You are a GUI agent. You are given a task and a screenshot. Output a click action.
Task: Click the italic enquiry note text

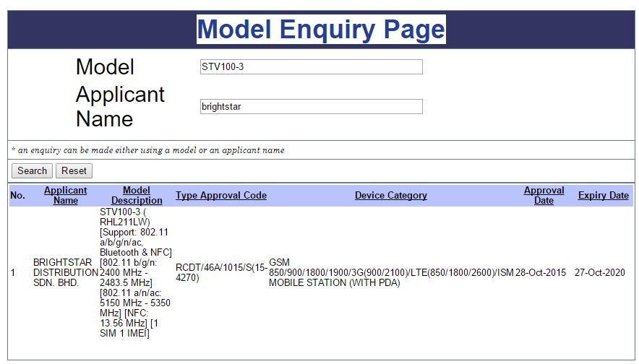[x=148, y=150]
